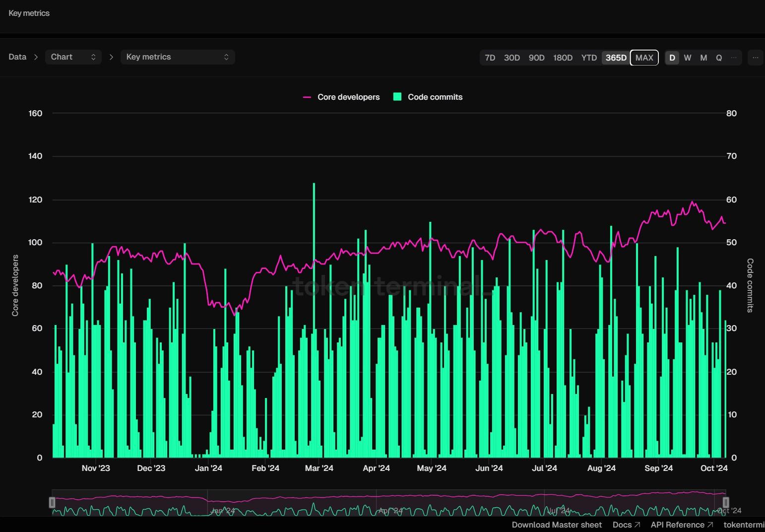
Task: Click the Mar '24 x-axis label
Action: point(319,468)
